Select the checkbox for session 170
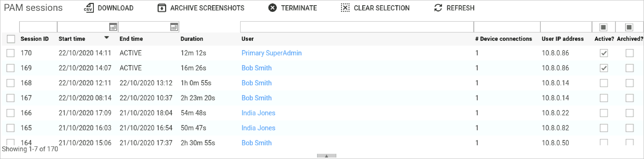 coord(10,53)
